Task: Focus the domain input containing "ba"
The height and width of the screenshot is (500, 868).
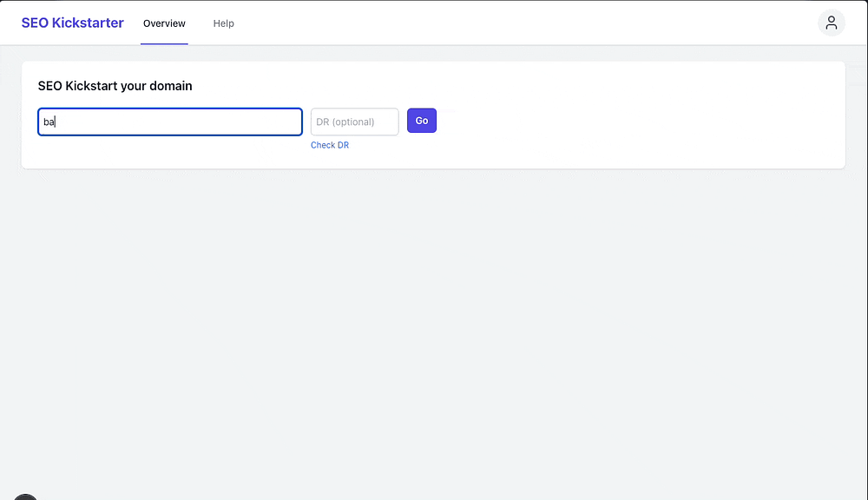Action: point(170,122)
